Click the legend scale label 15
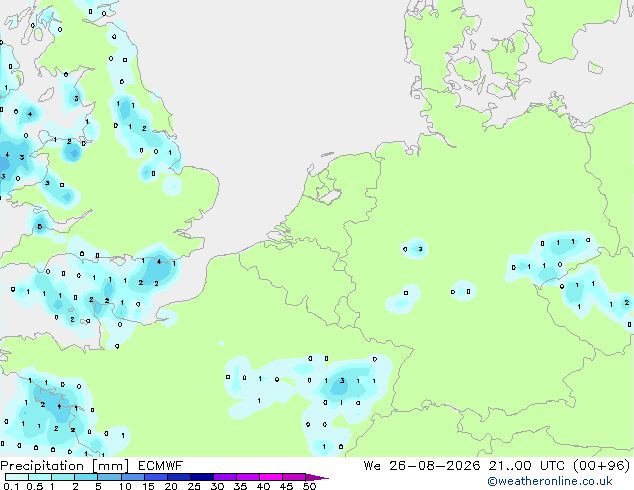The height and width of the screenshot is (490, 634). tap(148, 486)
